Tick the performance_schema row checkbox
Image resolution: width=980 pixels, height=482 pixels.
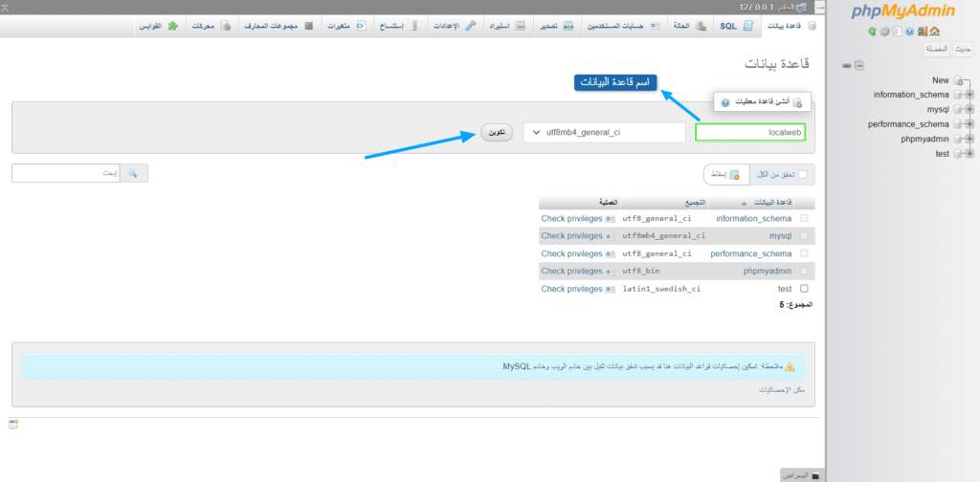[x=804, y=253]
